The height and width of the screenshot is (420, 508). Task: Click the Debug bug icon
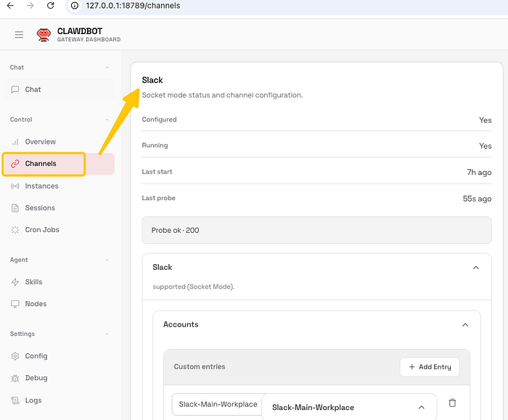tap(15, 378)
